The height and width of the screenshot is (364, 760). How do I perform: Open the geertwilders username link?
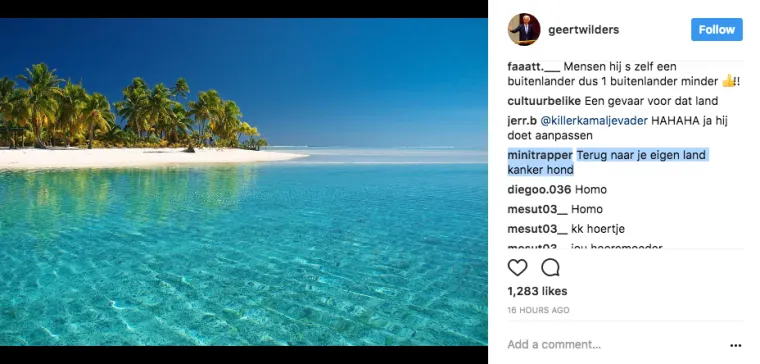coord(584,30)
